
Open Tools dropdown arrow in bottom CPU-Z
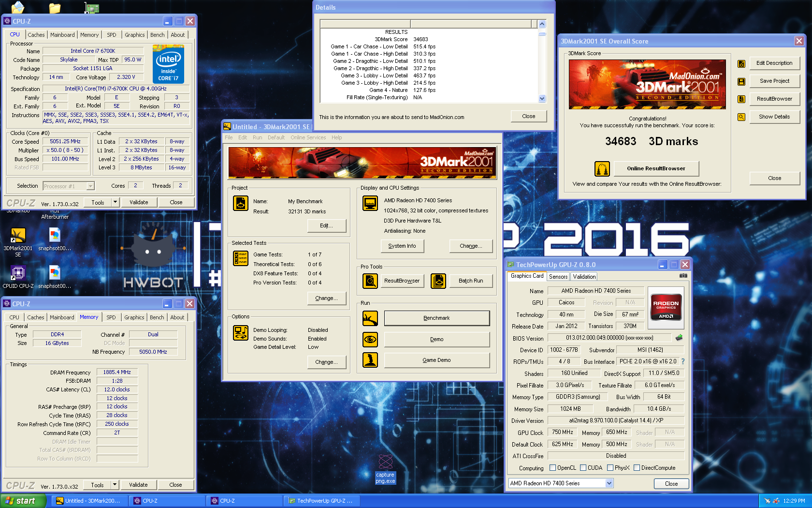pos(115,485)
